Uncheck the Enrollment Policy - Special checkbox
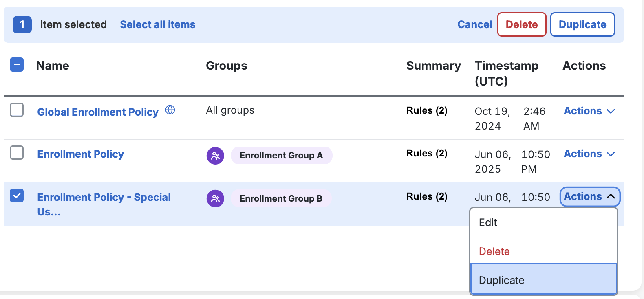This screenshot has height=299, width=644. [x=17, y=196]
